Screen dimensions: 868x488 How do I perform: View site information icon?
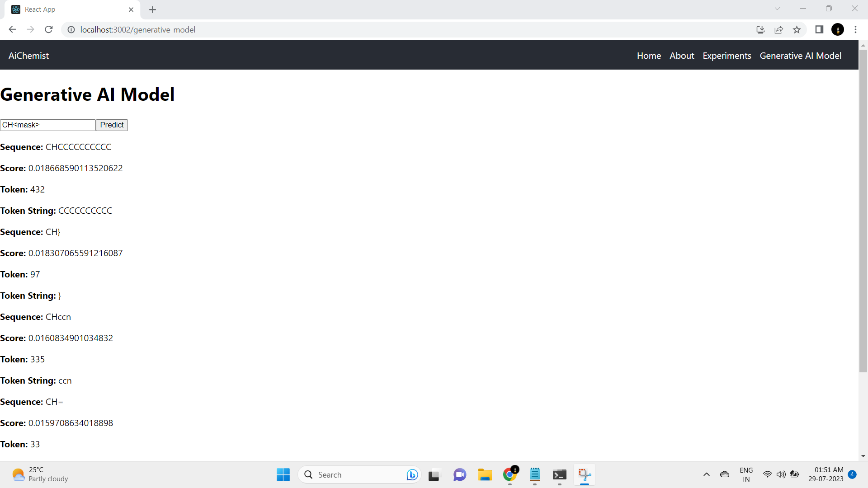pyautogui.click(x=71, y=30)
